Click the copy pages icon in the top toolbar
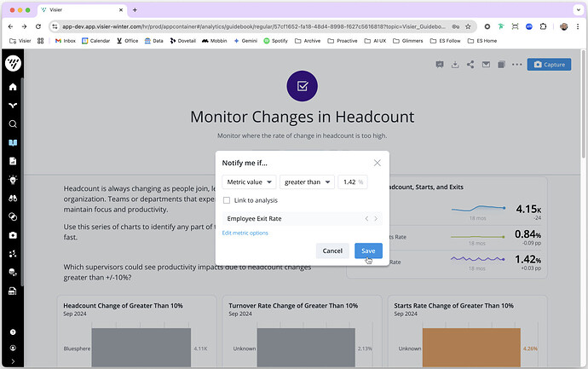 (501, 65)
